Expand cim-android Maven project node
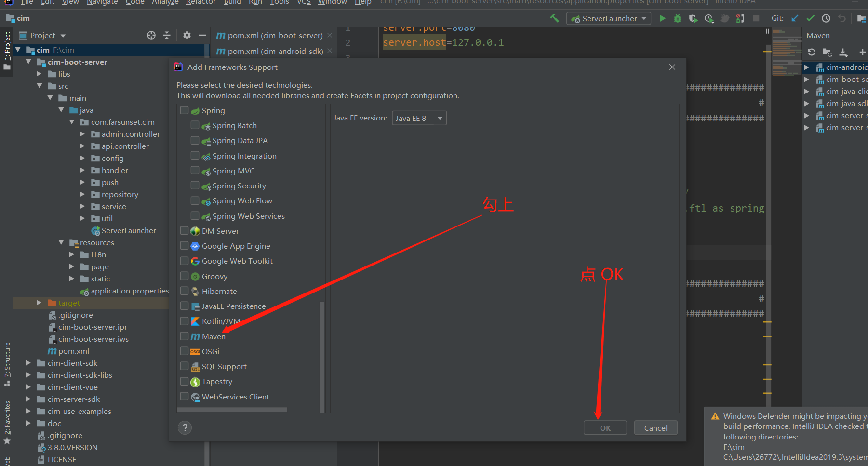 coord(807,67)
